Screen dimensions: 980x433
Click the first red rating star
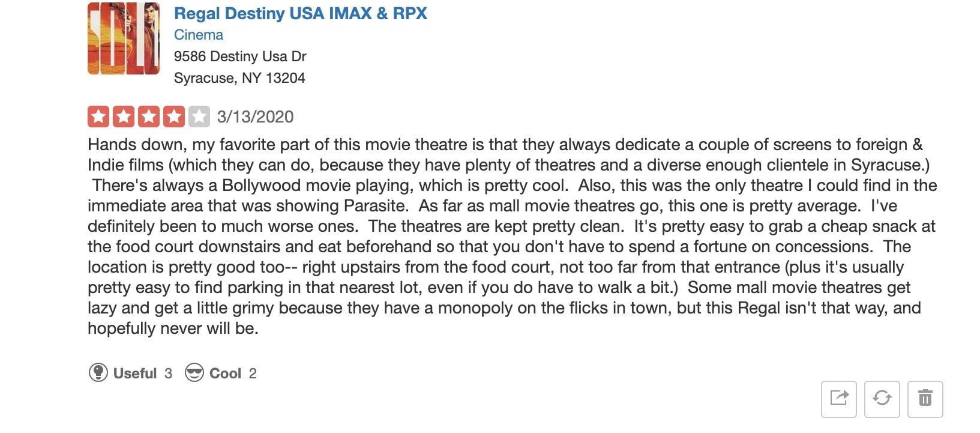[98, 117]
